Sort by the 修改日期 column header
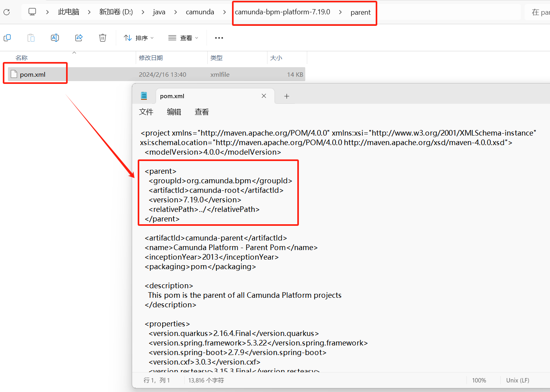The image size is (550, 392). click(x=151, y=58)
